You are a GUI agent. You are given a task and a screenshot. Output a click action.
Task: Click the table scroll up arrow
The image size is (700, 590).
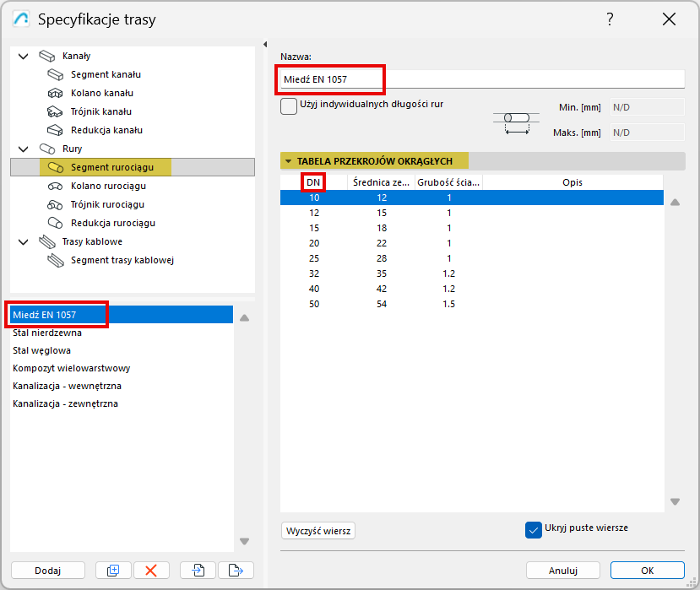coord(675,203)
